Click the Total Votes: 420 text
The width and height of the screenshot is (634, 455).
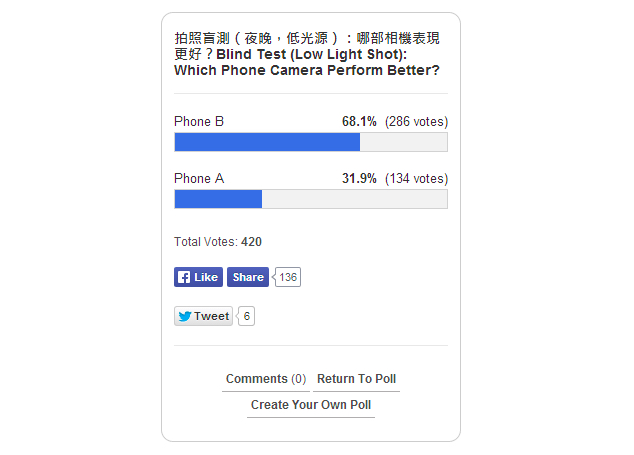pyautogui.click(x=218, y=241)
